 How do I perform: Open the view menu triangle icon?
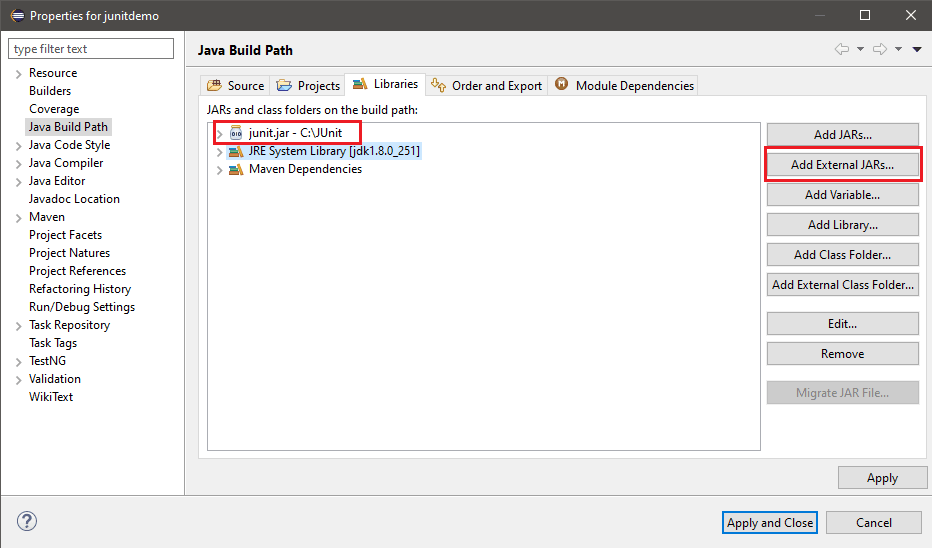pos(917,49)
